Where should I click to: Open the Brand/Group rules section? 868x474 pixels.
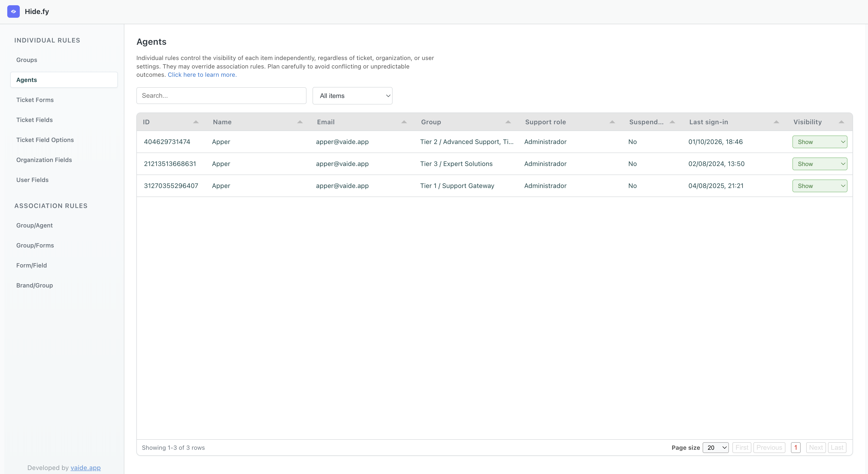[34, 285]
